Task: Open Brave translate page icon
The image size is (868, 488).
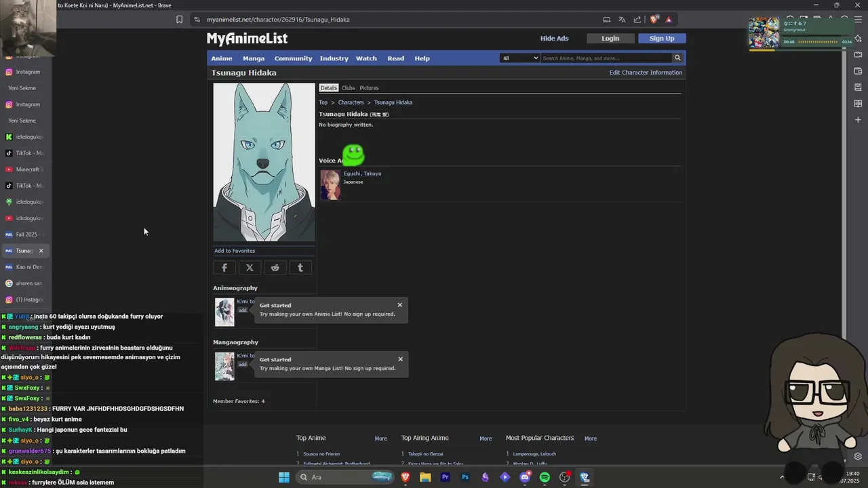Action: tap(622, 20)
